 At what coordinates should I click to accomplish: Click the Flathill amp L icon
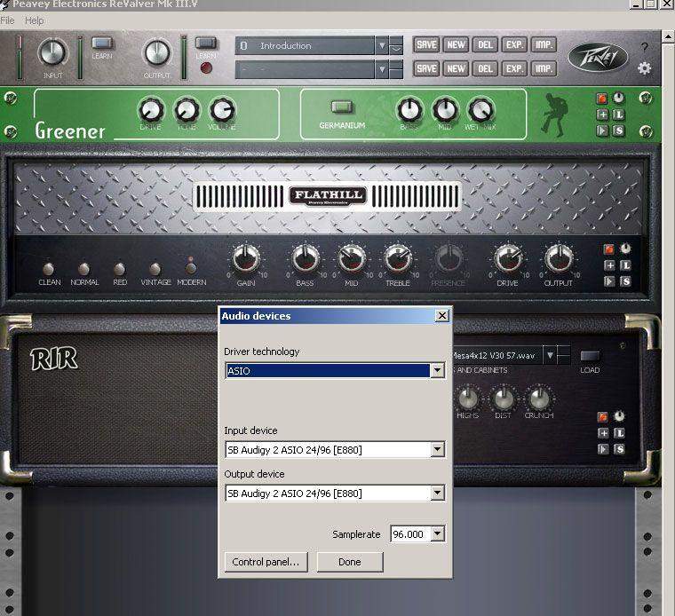(625, 265)
